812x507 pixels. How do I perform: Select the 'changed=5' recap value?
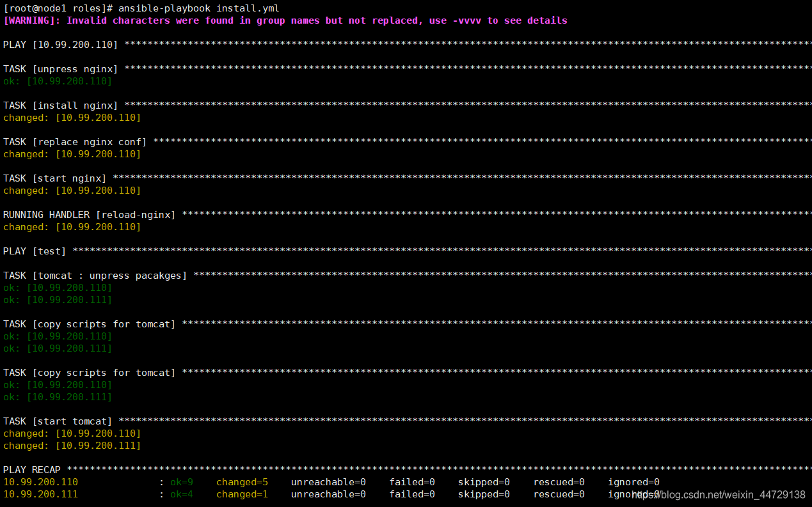(242, 482)
